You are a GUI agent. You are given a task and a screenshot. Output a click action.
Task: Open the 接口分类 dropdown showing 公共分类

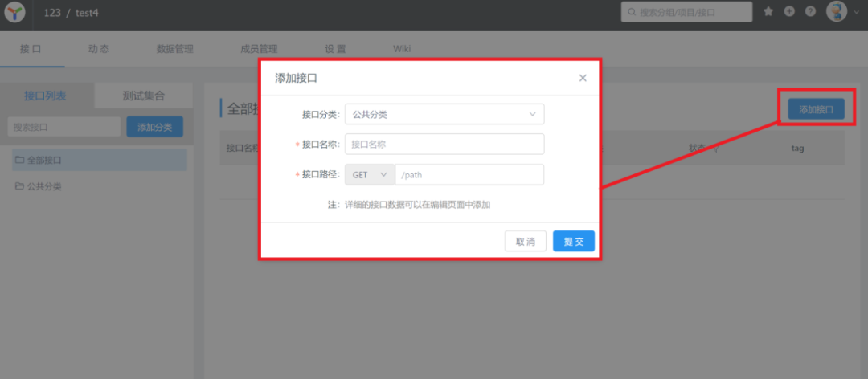click(x=444, y=114)
